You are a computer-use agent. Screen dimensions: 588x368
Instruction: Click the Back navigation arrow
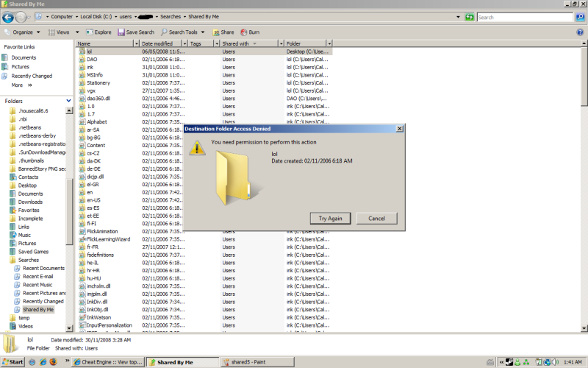click(x=8, y=17)
